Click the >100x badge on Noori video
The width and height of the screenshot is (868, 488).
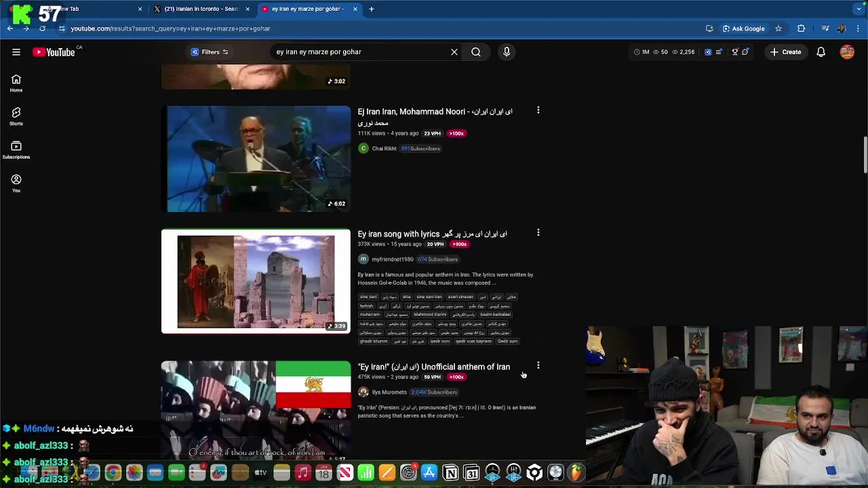point(456,134)
